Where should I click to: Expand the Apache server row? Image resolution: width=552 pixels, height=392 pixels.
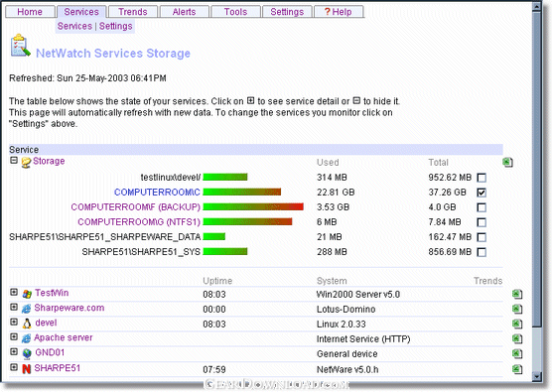pyautogui.click(x=14, y=337)
